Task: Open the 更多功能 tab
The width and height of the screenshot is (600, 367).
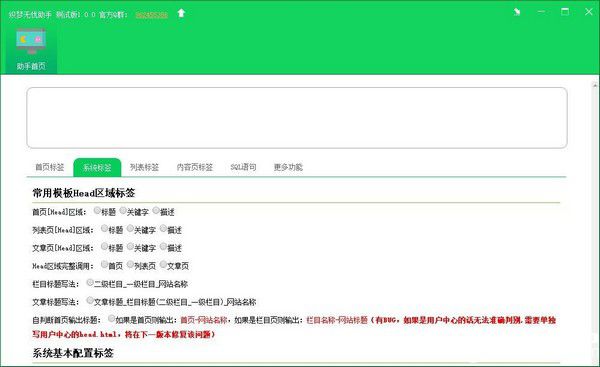Action: [288, 167]
